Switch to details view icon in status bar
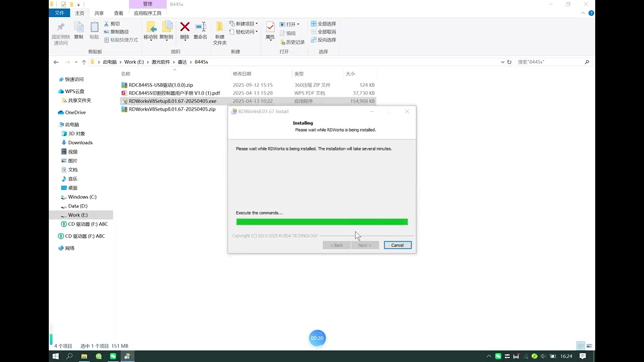Viewport: 644px width, 362px height. coord(581,346)
